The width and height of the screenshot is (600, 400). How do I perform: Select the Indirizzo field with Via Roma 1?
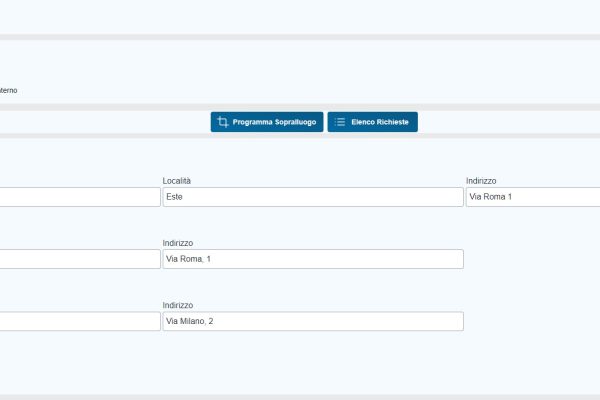click(533, 197)
